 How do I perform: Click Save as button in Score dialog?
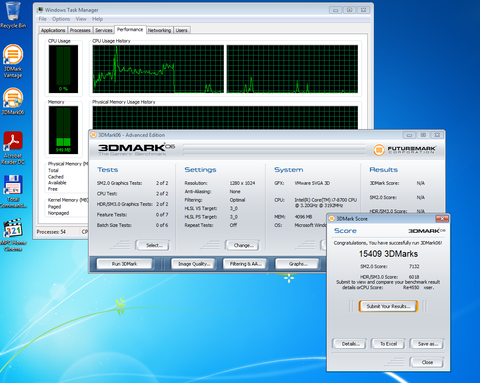coord(427,344)
